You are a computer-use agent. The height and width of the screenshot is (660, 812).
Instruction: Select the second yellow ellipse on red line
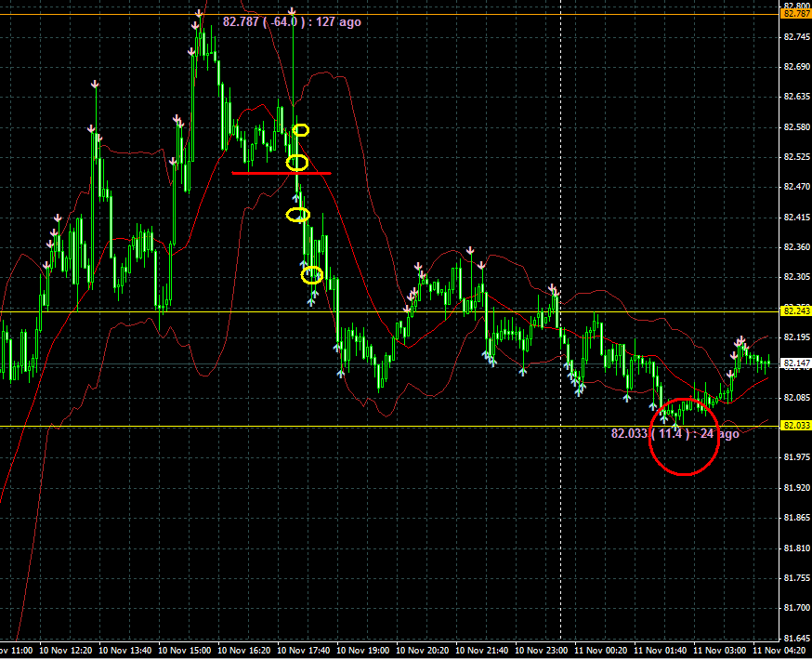[296, 163]
